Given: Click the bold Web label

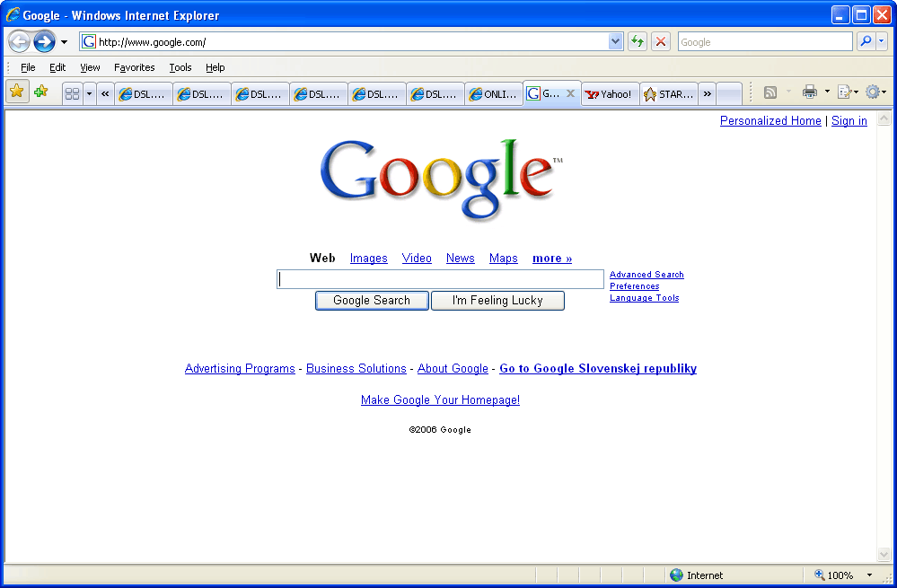Looking at the screenshot, I should click(322, 258).
